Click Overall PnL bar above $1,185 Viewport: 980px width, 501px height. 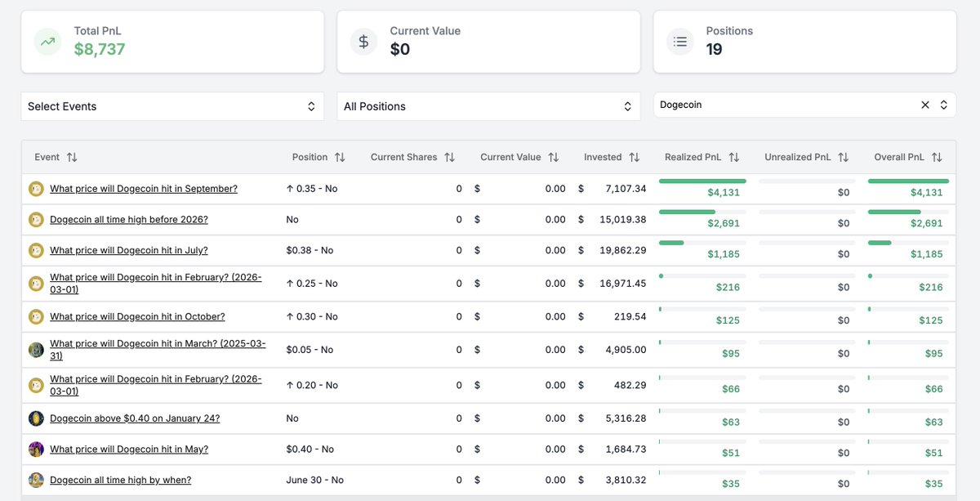[908, 243]
